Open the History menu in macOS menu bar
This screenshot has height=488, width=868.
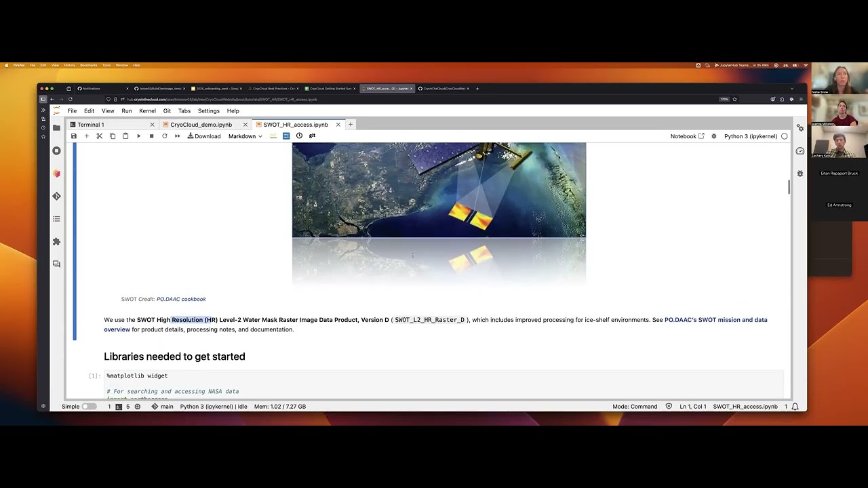70,65
